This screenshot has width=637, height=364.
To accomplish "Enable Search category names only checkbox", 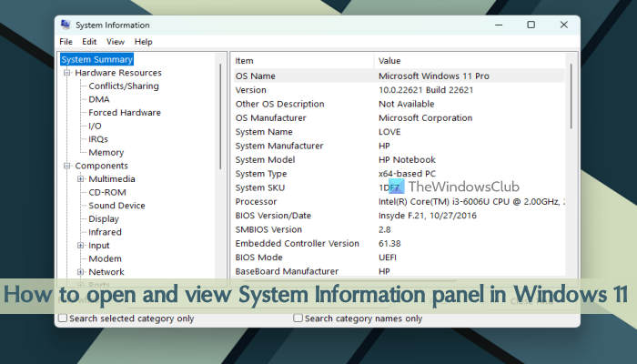I will click(298, 318).
